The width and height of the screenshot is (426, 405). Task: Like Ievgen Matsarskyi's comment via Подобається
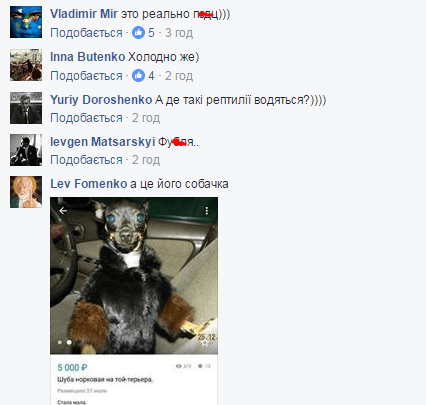[x=86, y=160]
